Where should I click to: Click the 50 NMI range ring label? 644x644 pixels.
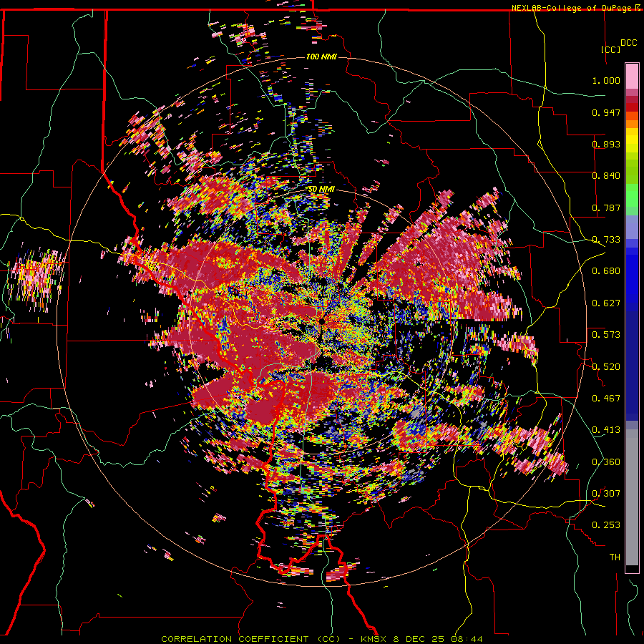click(321, 189)
